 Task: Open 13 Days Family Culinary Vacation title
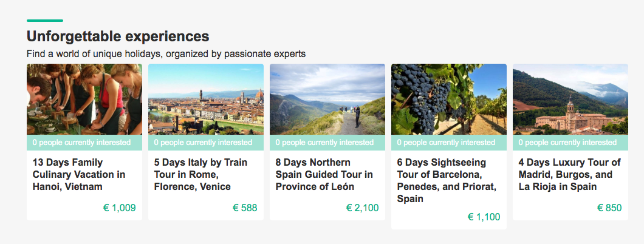pyautogui.click(x=78, y=175)
